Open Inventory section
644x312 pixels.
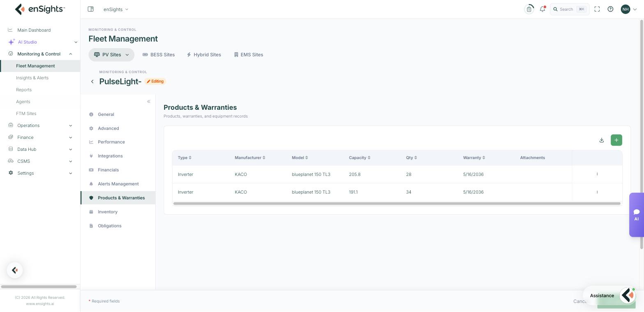[x=118, y=212]
